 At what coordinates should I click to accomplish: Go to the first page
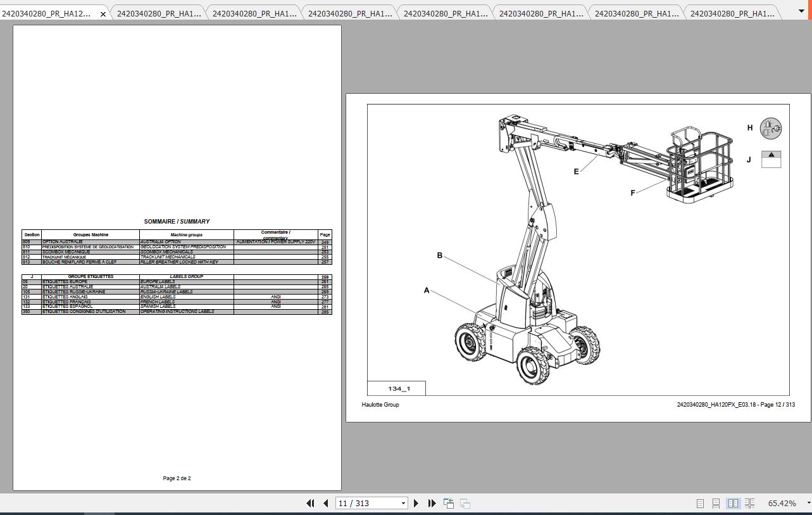(310, 503)
